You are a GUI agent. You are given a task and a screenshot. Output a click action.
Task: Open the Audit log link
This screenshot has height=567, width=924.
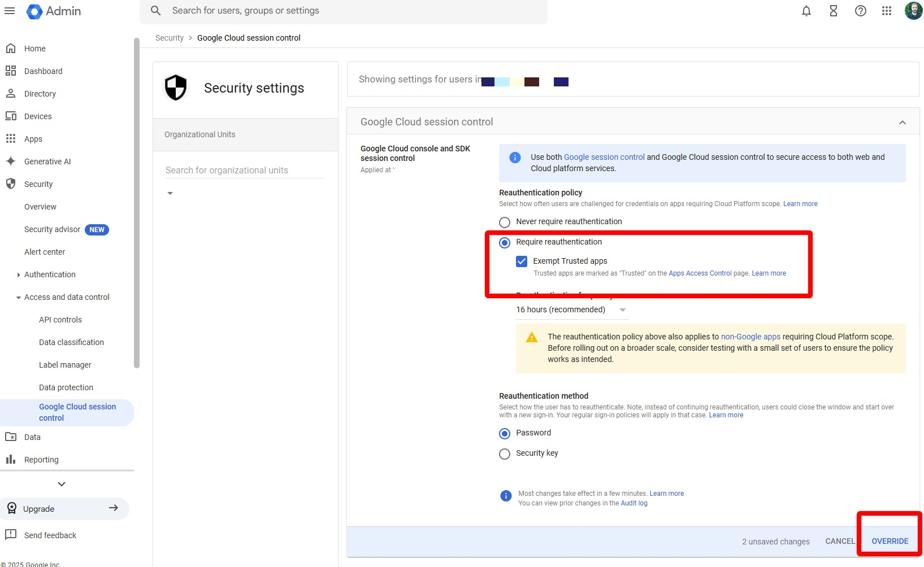(x=634, y=503)
